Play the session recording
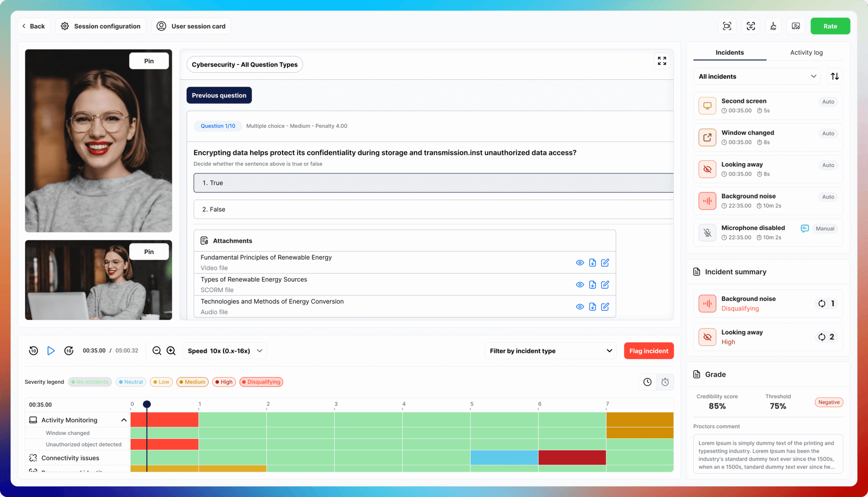Viewport: 868px width, 497px height. tap(51, 351)
